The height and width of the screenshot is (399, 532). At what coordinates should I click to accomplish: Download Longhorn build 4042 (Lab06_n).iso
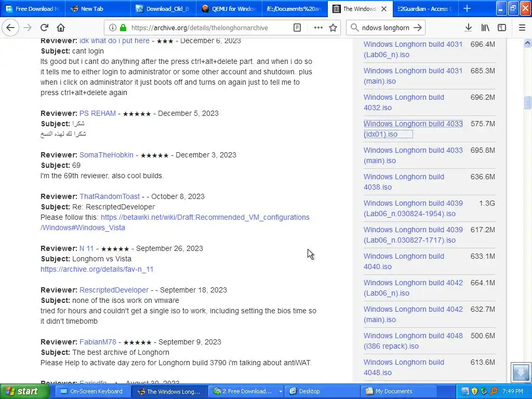pyautogui.click(x=413, y=287)
